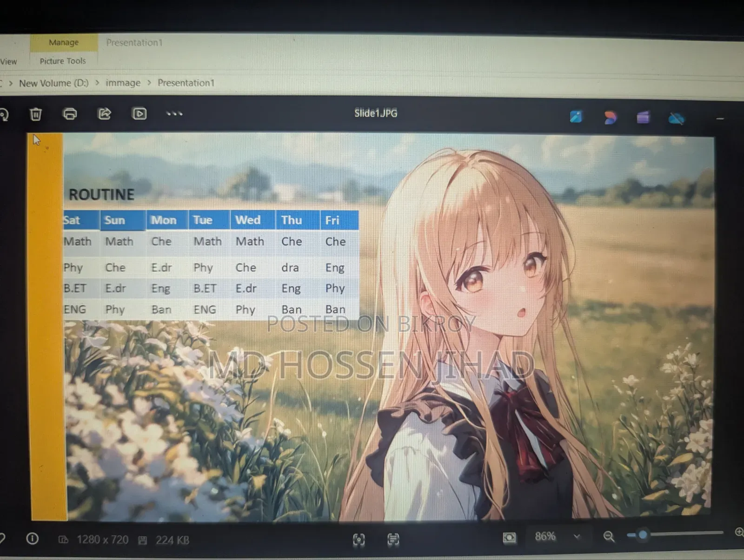Zoom in with the plus magnifier
The image size is (744, 560).
click(x=739, y=533)
